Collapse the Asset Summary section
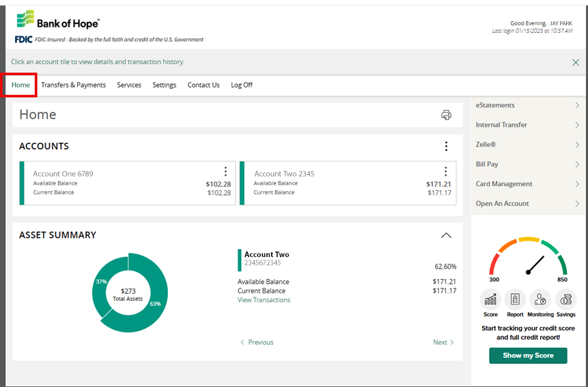The height and width of the screenshot is (387, 588). pos(446,235)
